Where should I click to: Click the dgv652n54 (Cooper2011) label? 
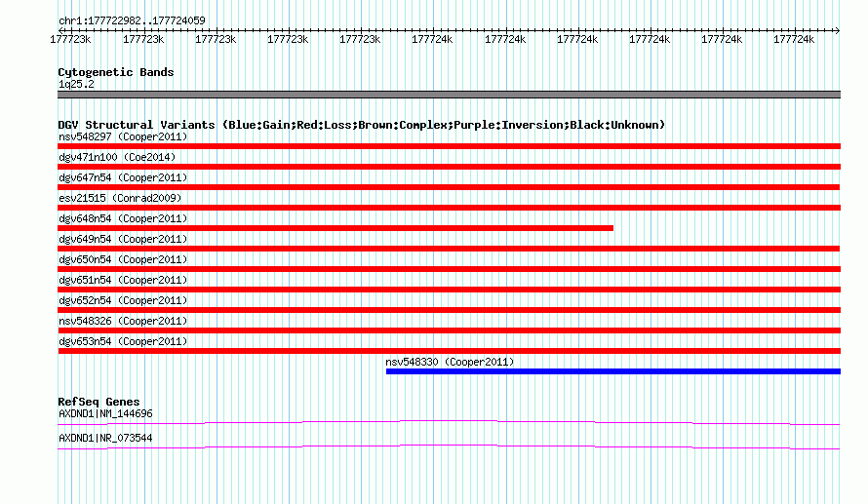[123, 300]
